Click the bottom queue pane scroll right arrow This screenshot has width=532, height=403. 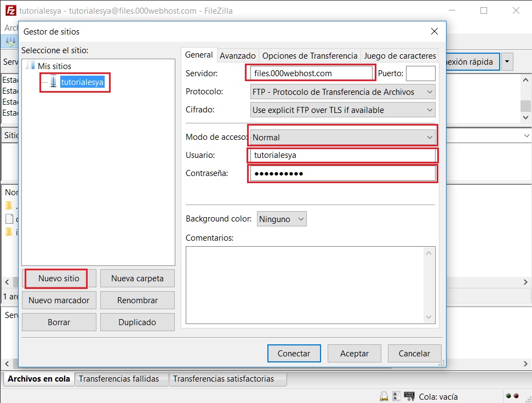tap(525, 364)
